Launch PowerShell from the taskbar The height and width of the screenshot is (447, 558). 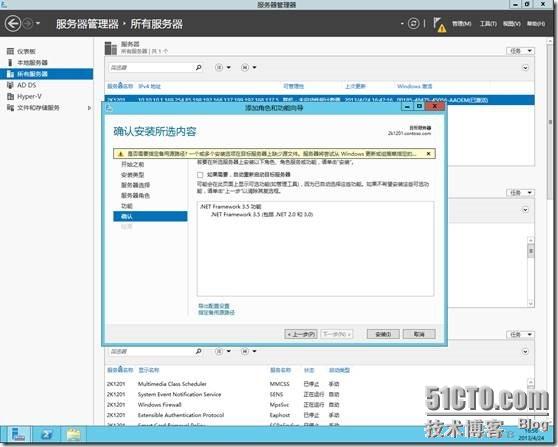click(47, 435)
